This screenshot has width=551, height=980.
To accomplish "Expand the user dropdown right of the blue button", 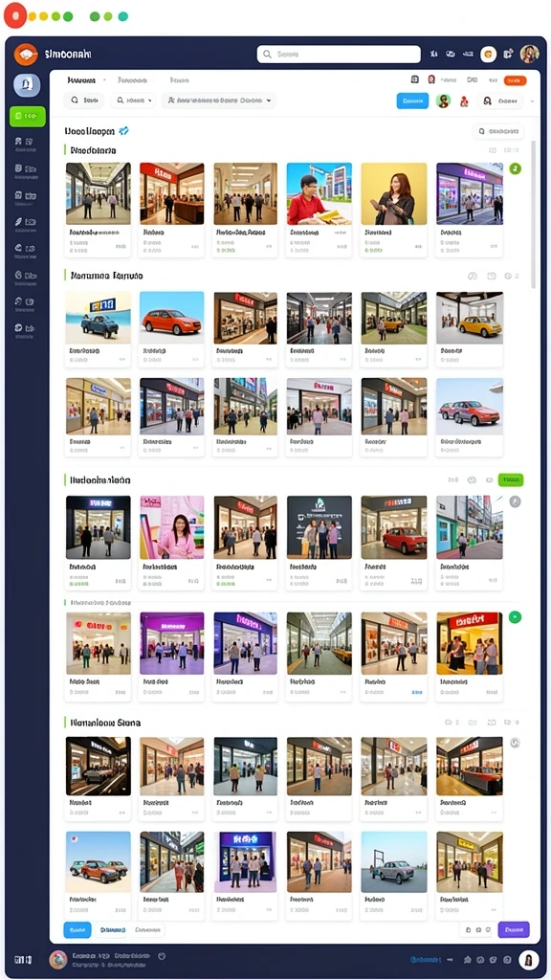I will point(501,100).
